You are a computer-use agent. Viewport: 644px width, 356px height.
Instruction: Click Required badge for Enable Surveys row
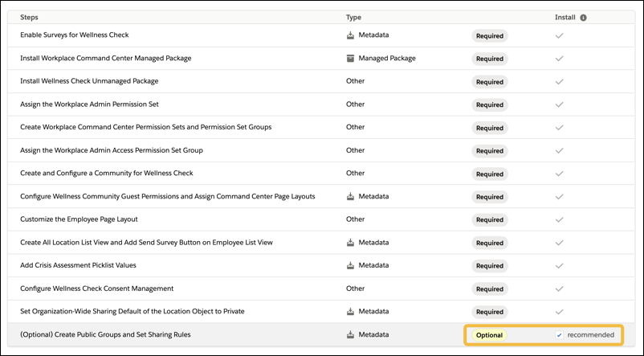[490, 36]
